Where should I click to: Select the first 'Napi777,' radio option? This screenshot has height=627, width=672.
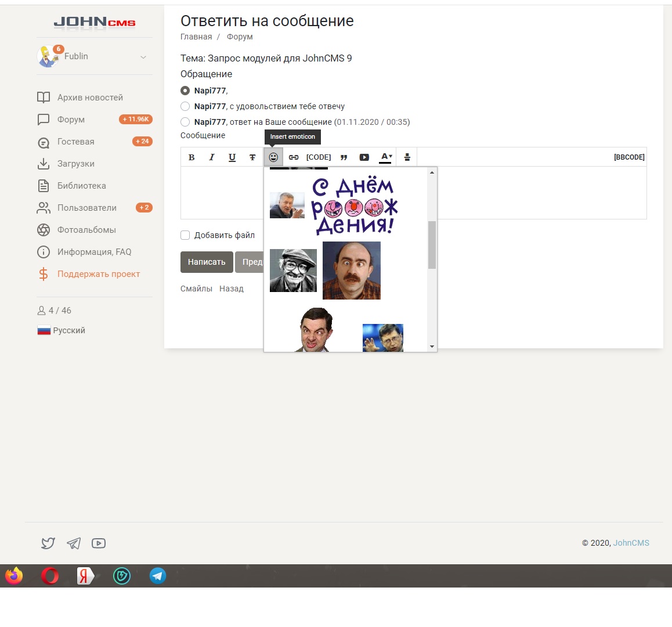[x=185, y=91]
